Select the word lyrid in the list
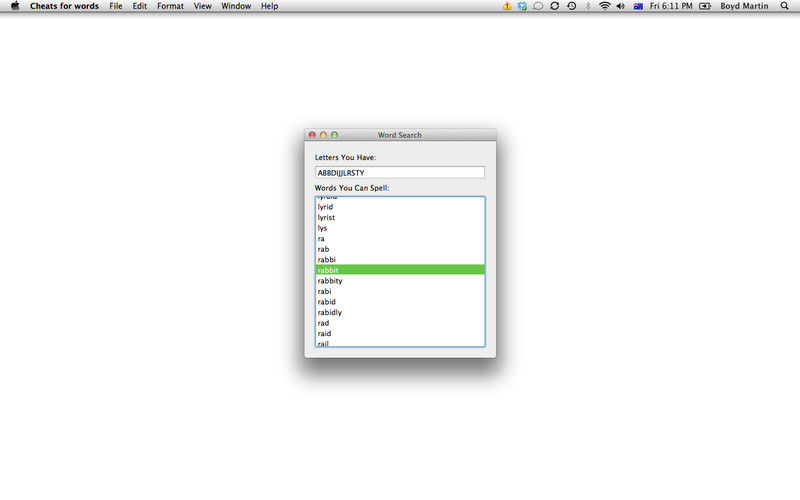 coord(399,207)
